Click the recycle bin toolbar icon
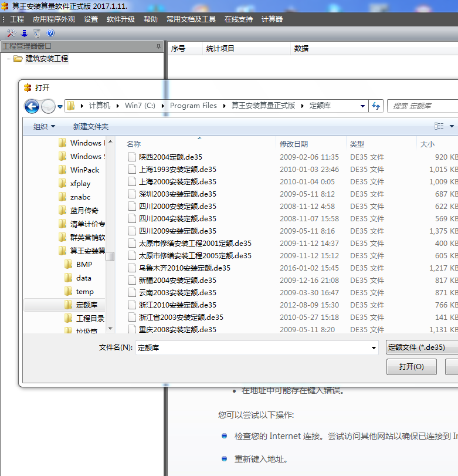This screenshot has height=476, width=458. (37, 33)
